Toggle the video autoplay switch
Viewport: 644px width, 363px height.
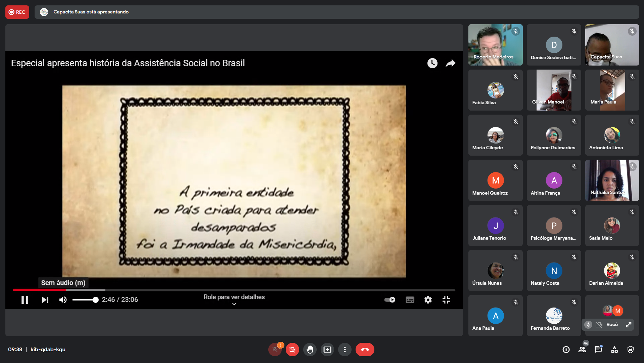point(390,300)
